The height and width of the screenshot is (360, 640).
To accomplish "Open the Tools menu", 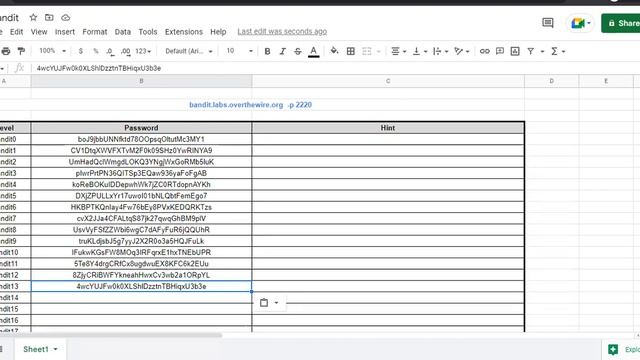I will pyautogui.click(x=148, y=31).
